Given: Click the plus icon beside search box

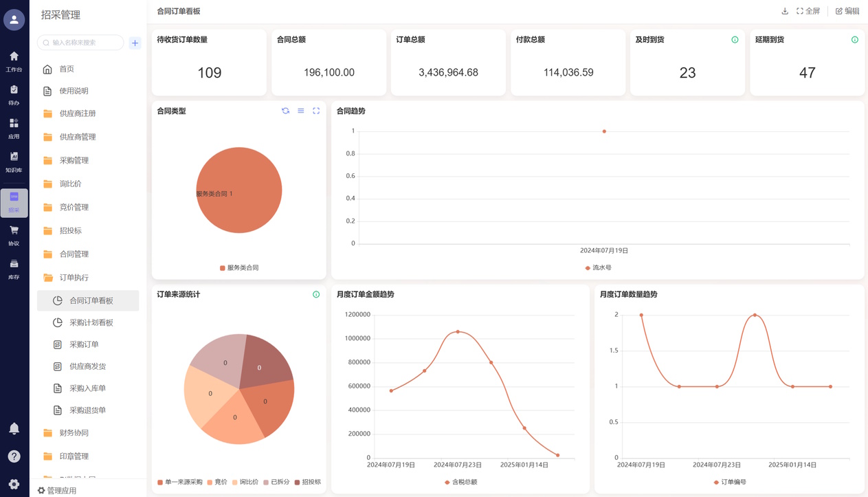Looking at the screenshot, I should pyautogui.click(x=135, y=43).
